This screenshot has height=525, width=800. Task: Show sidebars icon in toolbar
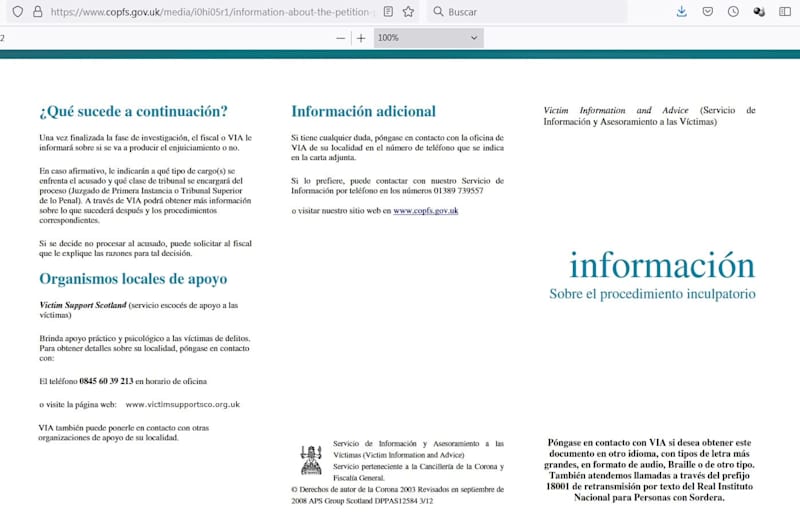(785, 11)
